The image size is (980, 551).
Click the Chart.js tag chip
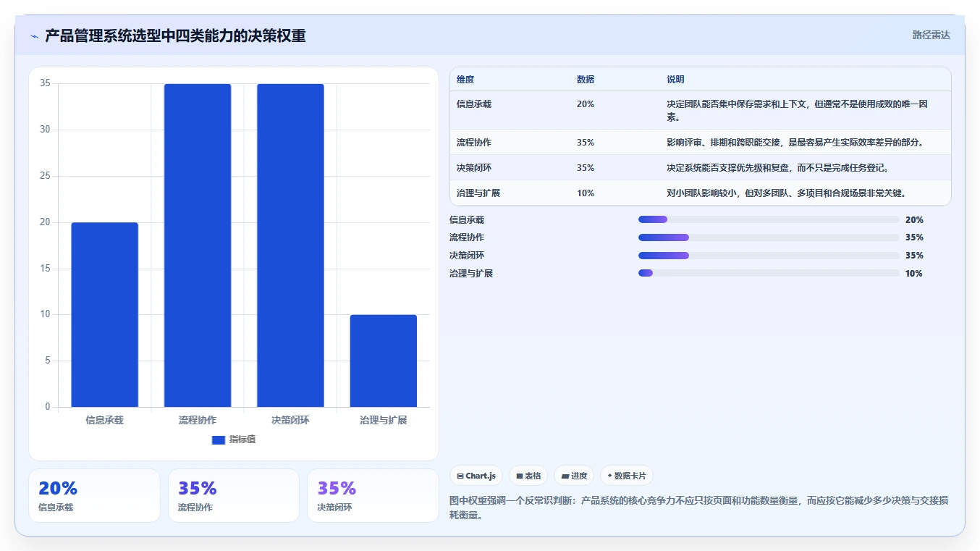point(476,476)
